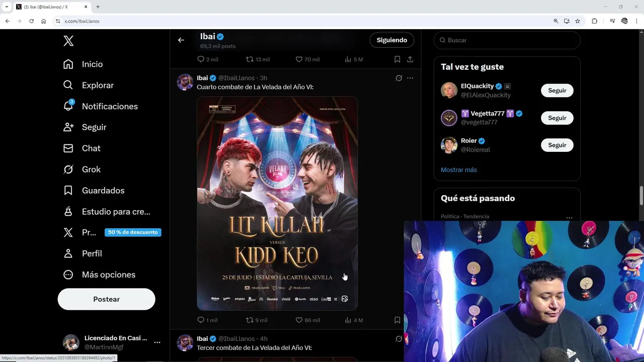
Task: Go back using the arrow beside Ibai
Action: [x=181, y=40]
